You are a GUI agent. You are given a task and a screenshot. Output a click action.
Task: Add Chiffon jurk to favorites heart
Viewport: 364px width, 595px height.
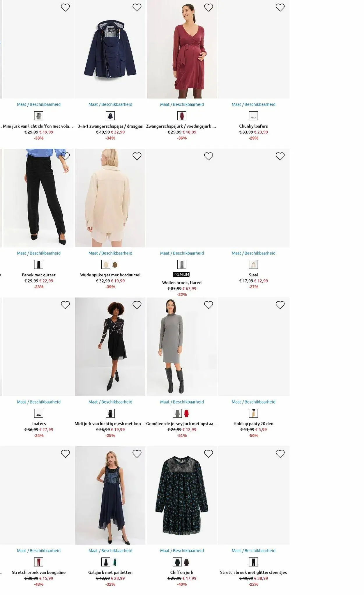208,454
